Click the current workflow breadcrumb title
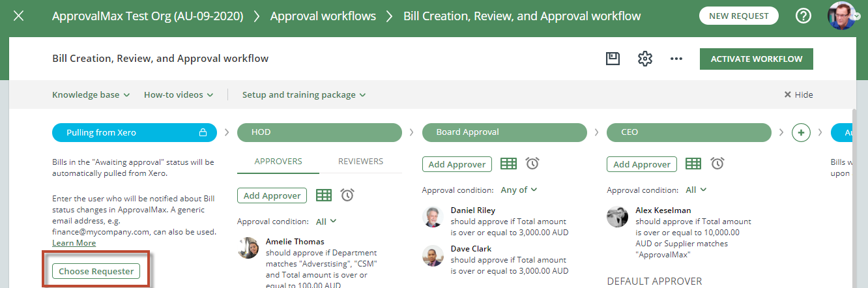The image size is (868, 288). click(x=522, y=16)
